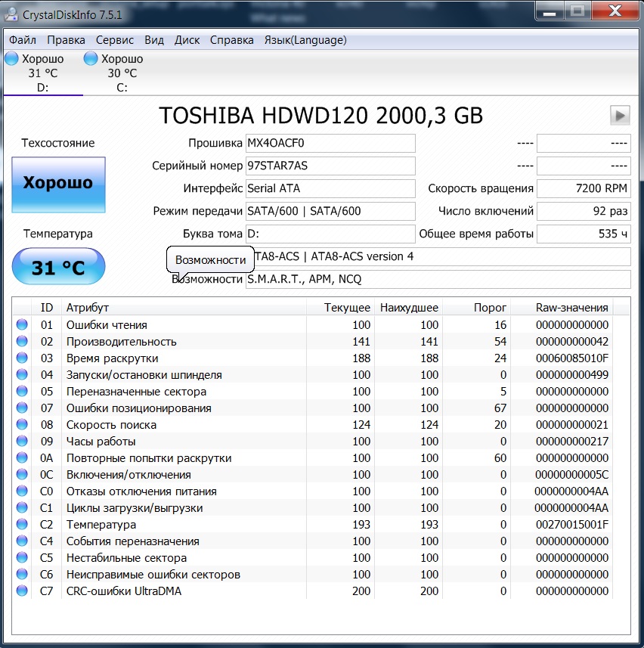Click status orb for Температура attribute row

click(x=22, y=525)
